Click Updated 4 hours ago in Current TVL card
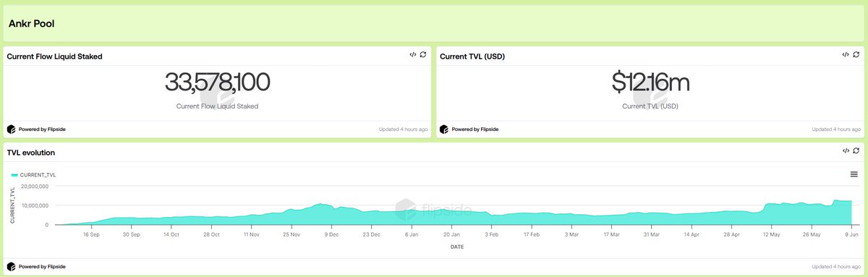 tap(836, 129)
